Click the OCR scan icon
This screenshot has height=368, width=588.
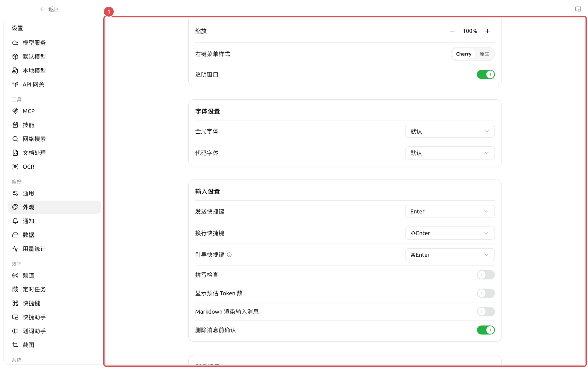tap(15, 167)
